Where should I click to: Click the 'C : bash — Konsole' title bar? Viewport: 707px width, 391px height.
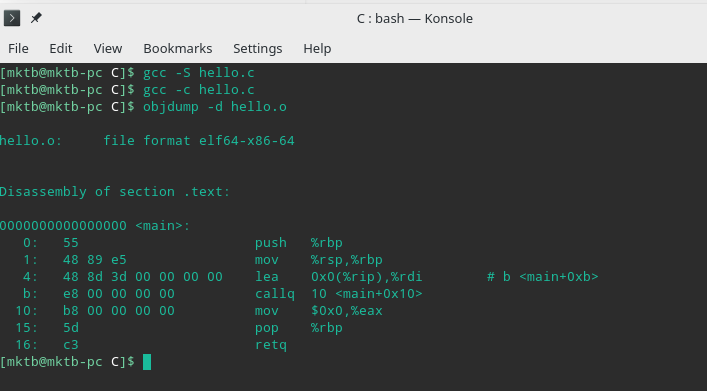point(414,18)
